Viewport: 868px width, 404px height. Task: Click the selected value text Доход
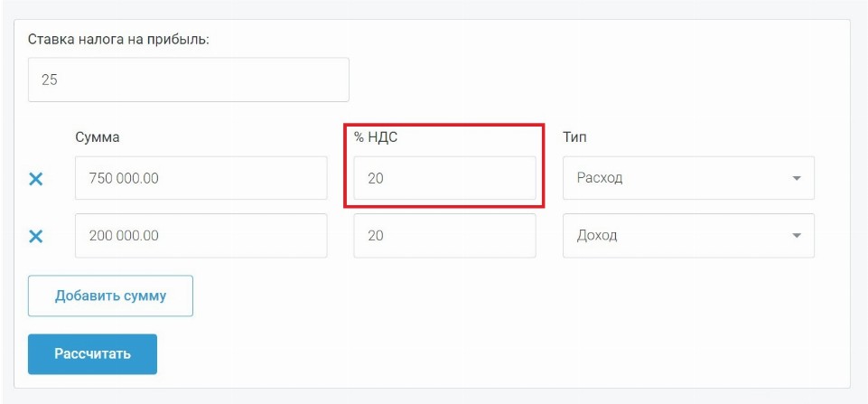[x=597, y=236]
